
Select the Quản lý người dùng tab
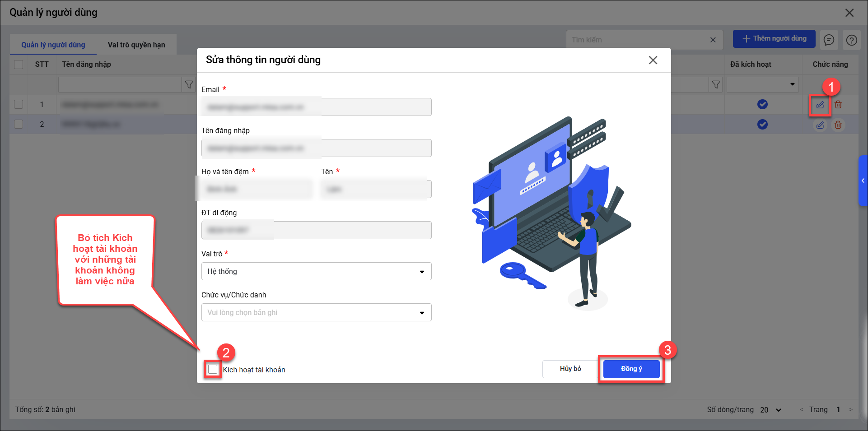(53, 45)
